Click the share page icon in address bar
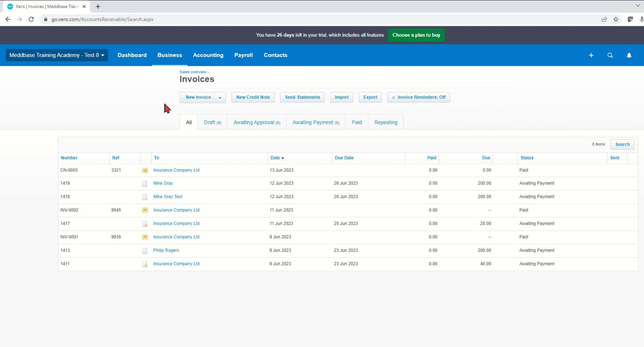Screen dimensions: 644x347 coord(604,19)
